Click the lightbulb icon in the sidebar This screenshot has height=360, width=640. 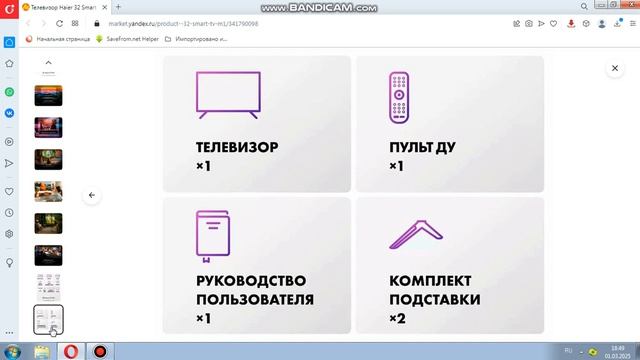[9, 262]
